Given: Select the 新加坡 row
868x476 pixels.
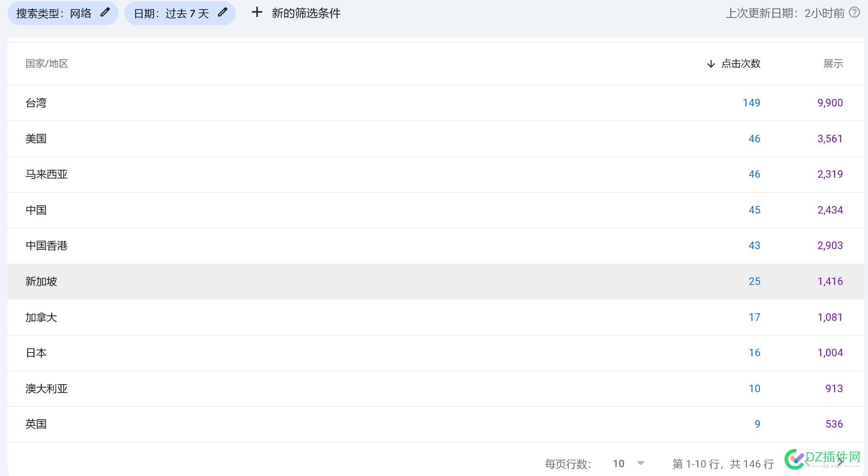Looking at the screenshot, I should pos(435,282).
